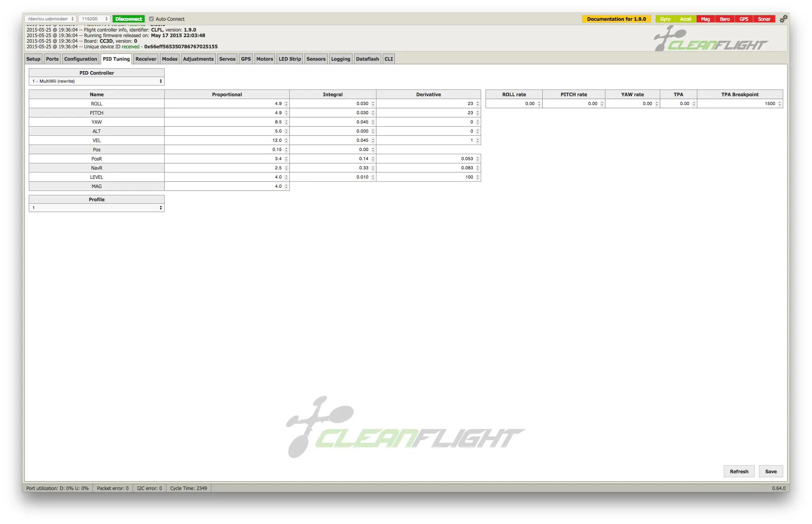
Task: Open the baud rate 115200 dropdown
Action: point(95,19)
